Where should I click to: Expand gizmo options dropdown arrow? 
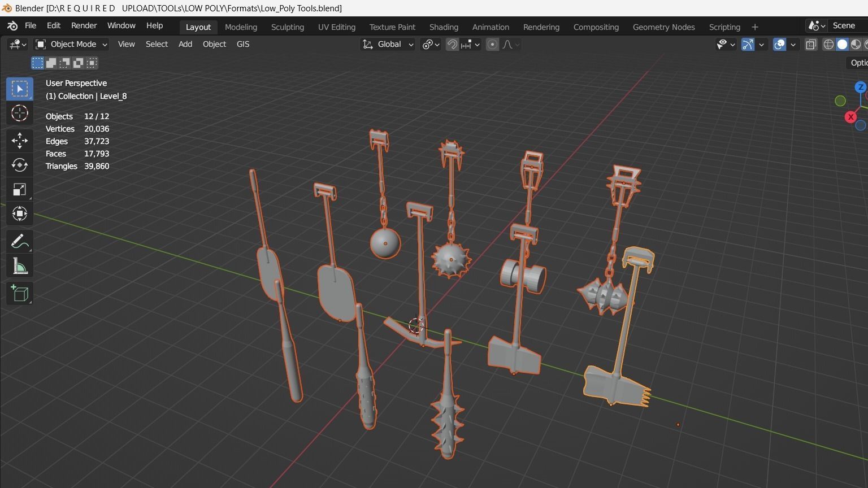coord(761,44)
